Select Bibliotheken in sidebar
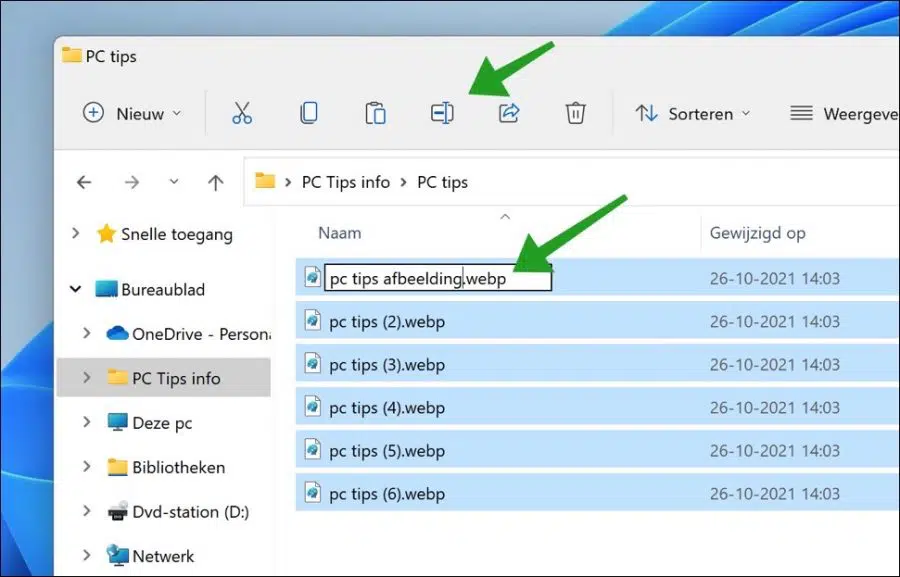The height and width of the screenshot is (577, 900). [x=179, y=467]
